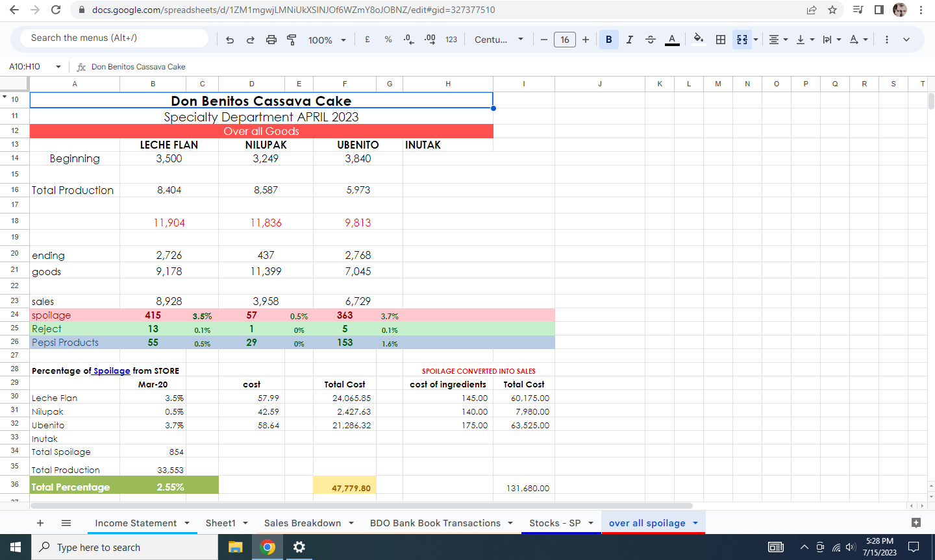Switch to the Sheet1 tab
The height and width of the screenshot is (560, 935).
[221, 523]
